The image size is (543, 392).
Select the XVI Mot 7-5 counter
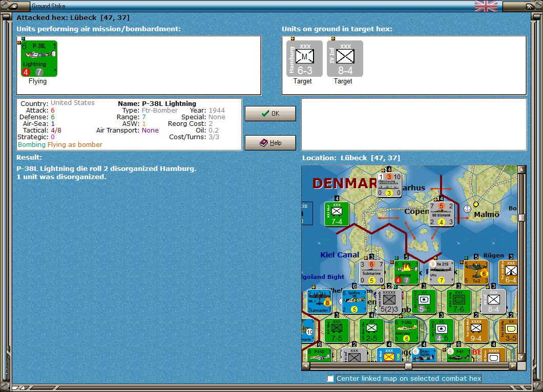337,331
